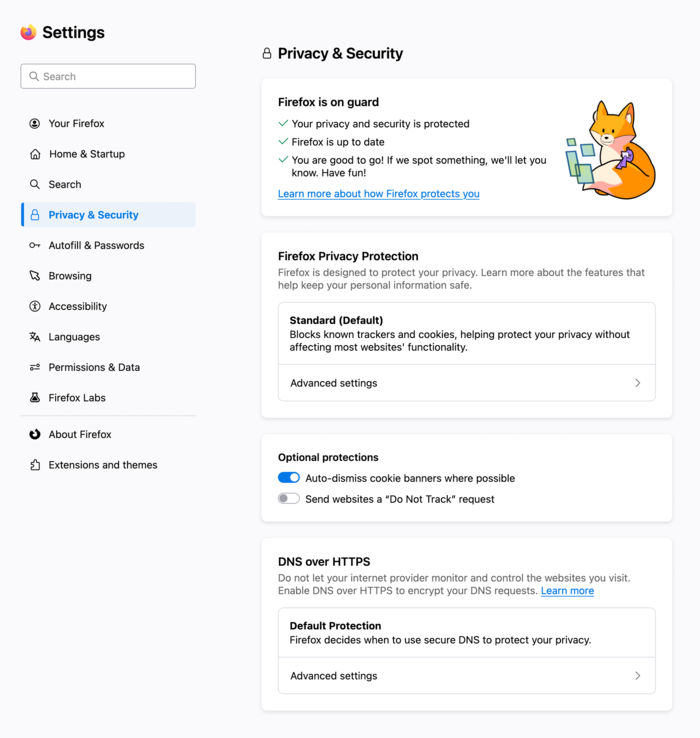Open the Search settings section

65,185
